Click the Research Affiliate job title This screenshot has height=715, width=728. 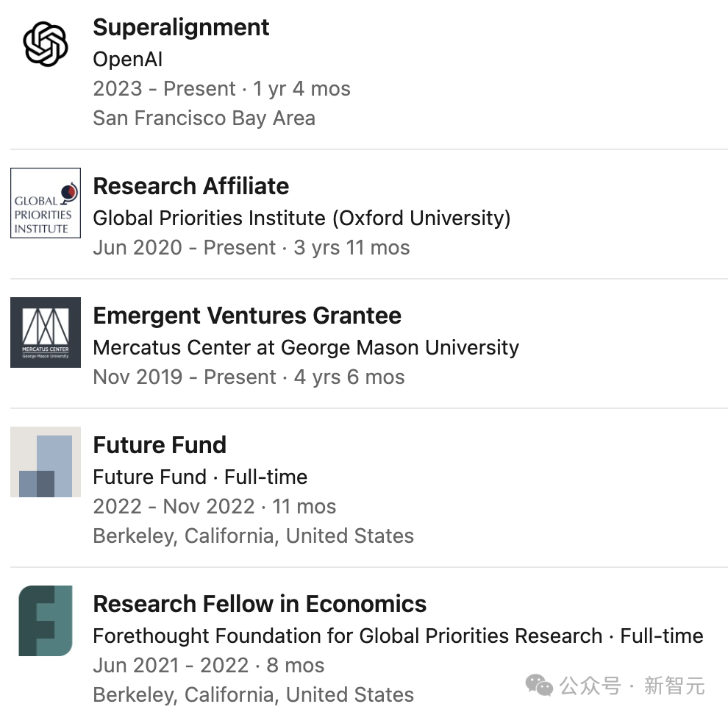click(191, 186)
